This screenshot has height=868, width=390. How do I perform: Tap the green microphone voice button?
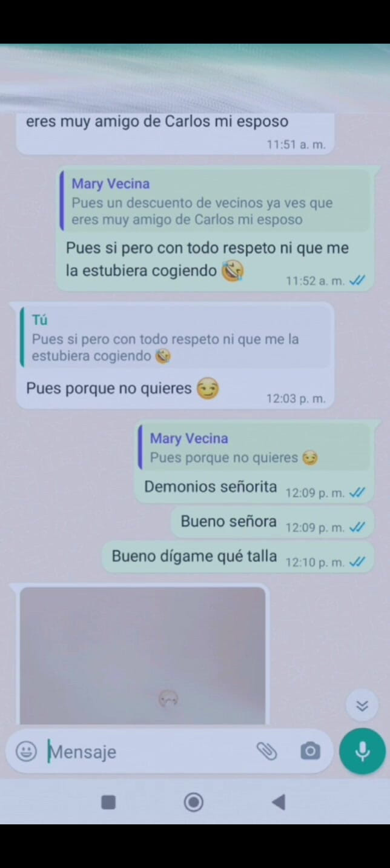[362, 752]
